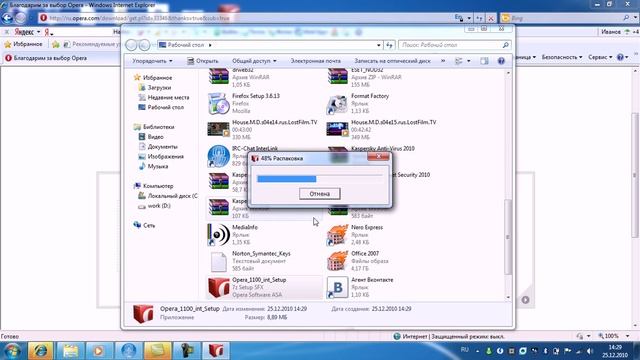640x360 pixels.
Task: Refresh the Explorer folder view
Action: pos(389,45)
